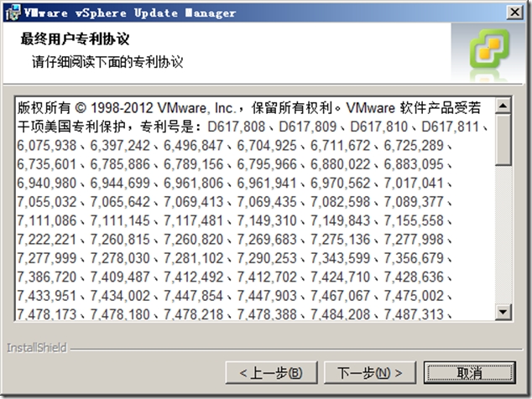Viewport: 532px width, 399px height.
Task: Click patent number 7,447,903
Action: 267,296
